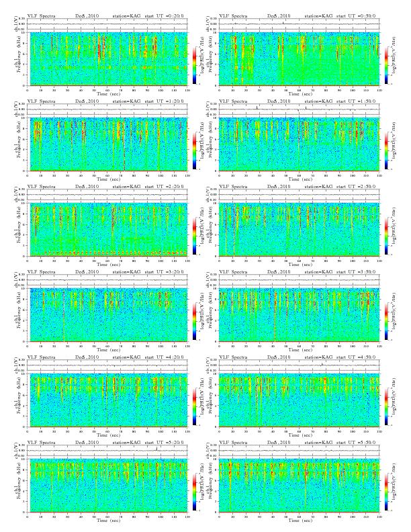Click the PSD color bar of the 3:50:0 plot
Image resolution: width=411 pixels, height=532 pixels.
(387, 321)
